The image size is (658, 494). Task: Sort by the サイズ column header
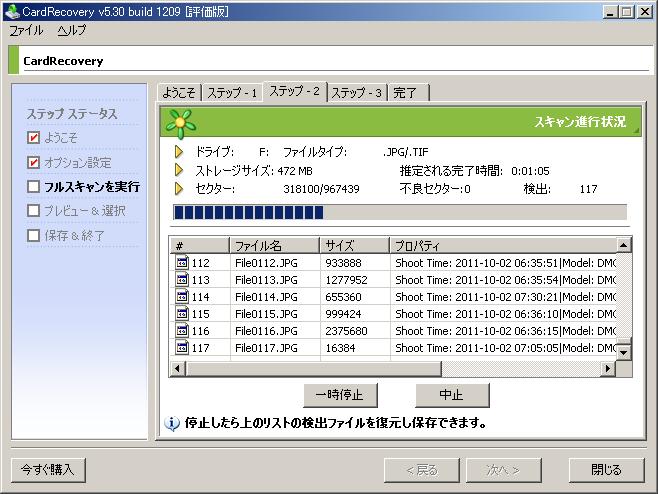point(355,245)
